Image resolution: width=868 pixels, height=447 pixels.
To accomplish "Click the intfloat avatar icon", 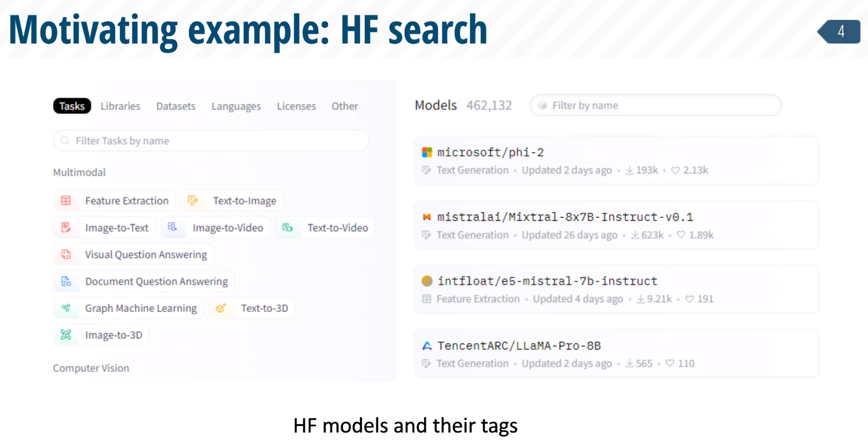I will click(426, 281).
